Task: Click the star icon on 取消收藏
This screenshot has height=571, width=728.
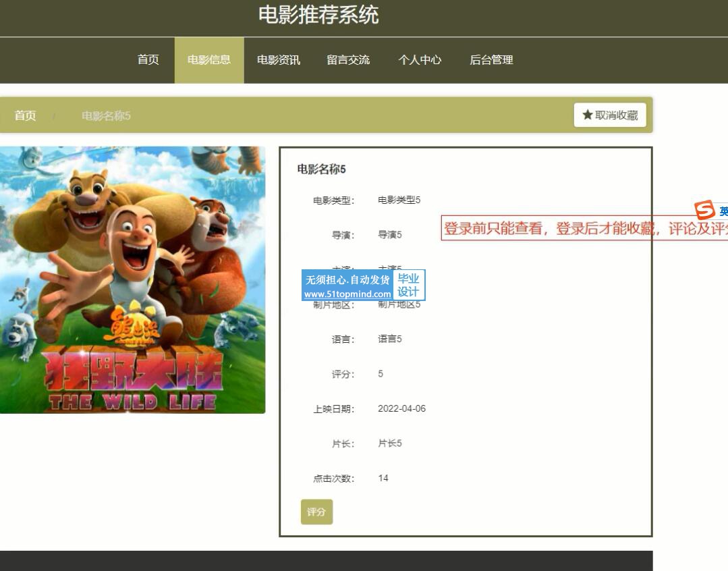Action: (587, 115)
